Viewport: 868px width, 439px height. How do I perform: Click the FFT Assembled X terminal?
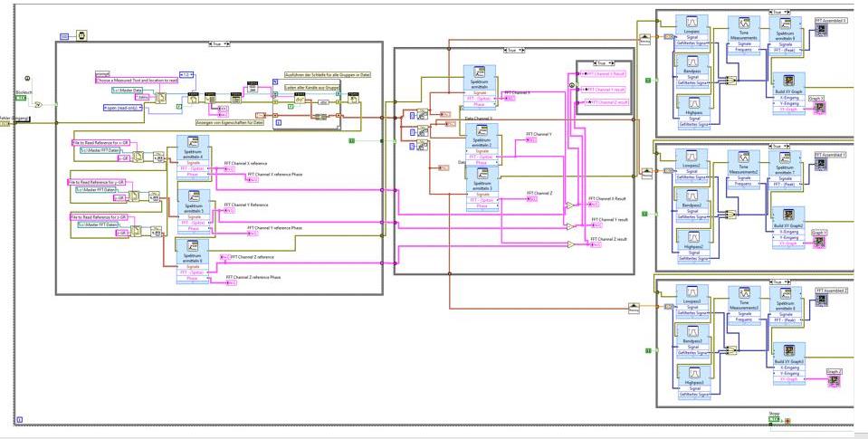tap(821, 31)
